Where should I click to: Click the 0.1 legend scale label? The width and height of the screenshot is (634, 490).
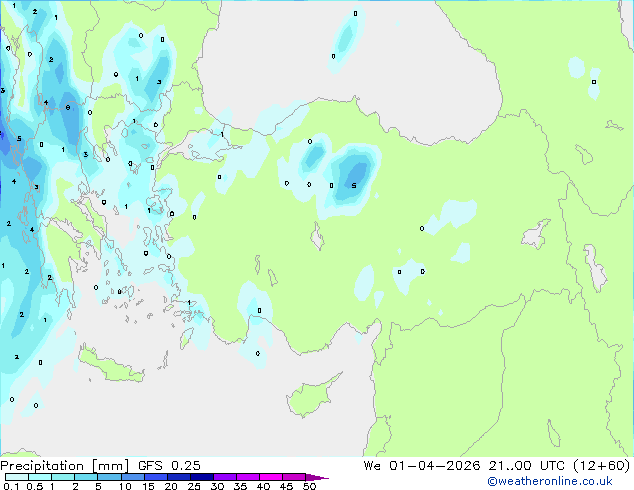[x=11, y=486]
